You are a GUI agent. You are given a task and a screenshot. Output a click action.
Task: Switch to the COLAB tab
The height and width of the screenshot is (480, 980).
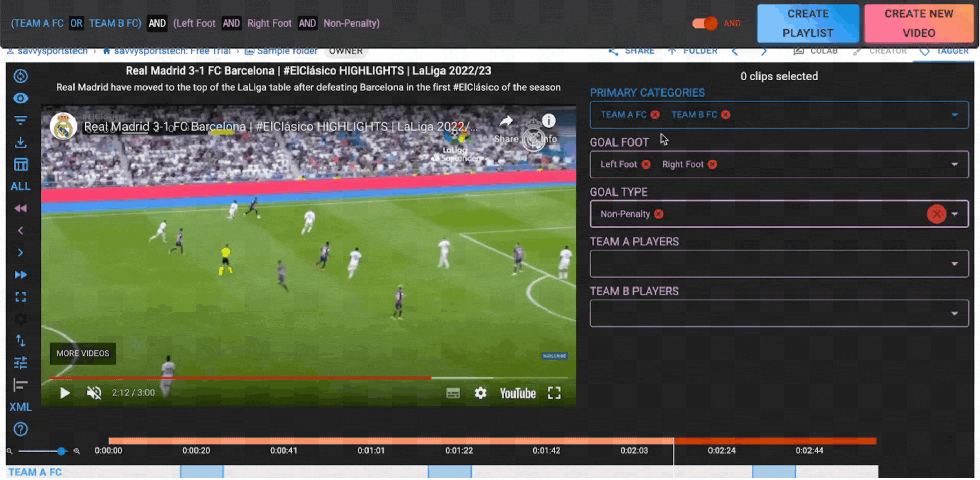click(x=816, y=51)
